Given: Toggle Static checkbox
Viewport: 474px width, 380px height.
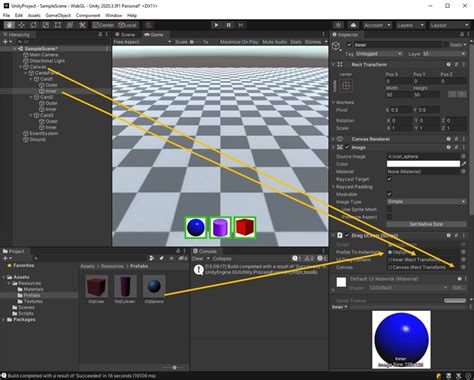Looking at the screenshot, I should click(x=446, y=45).
